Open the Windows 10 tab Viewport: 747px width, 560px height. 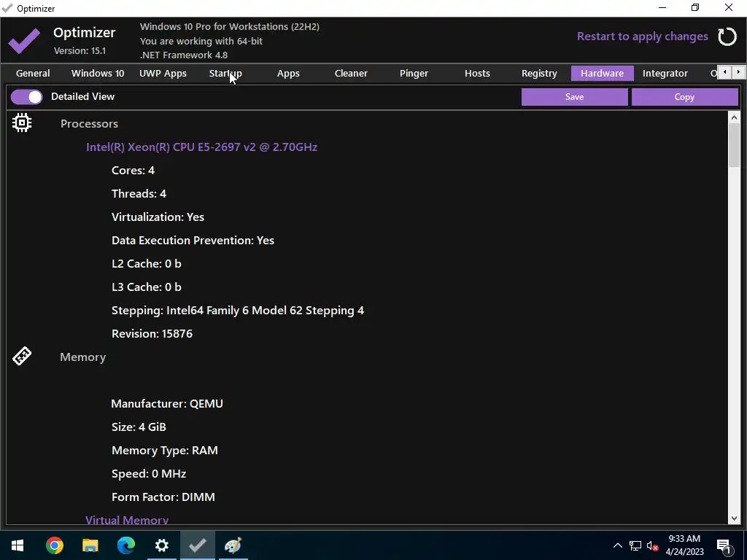pyautogui.click(x=98, y=74)
